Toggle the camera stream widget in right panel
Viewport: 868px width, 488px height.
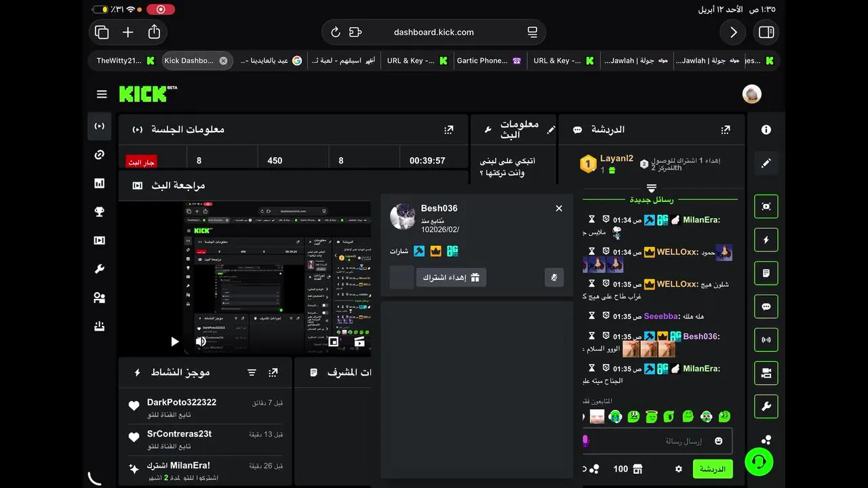(x=766, y=373)
